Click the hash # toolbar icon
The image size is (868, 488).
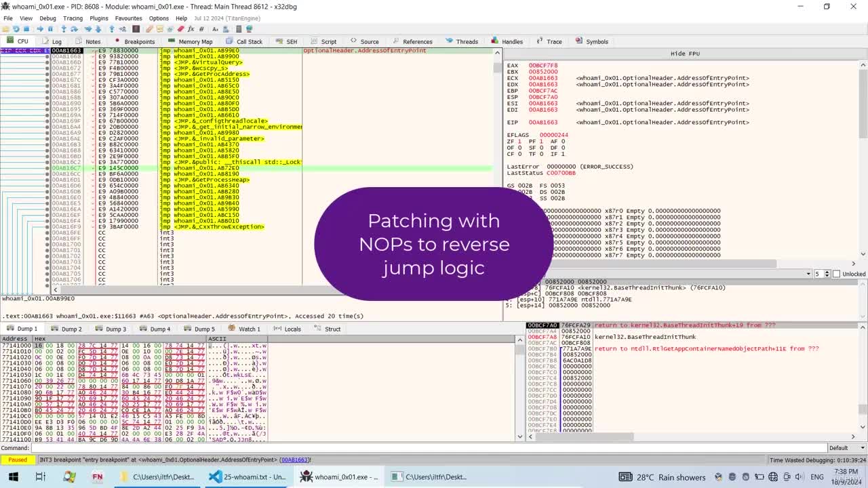[x=201, y=29]
